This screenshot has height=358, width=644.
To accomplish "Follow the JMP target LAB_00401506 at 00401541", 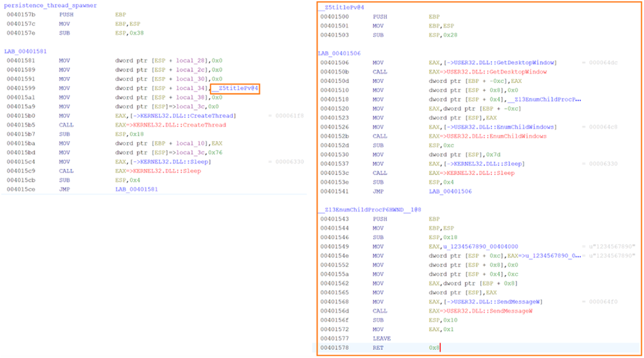I will click(450, 192).
